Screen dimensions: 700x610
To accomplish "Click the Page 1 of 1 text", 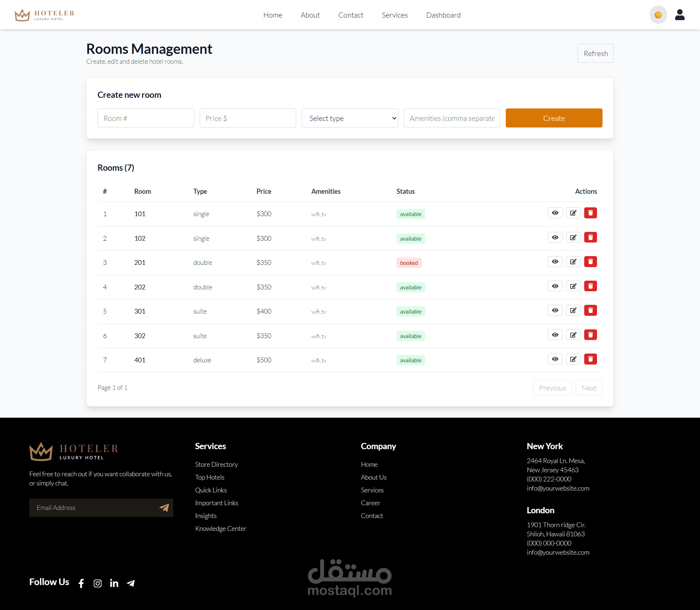I will pos(113,387).
